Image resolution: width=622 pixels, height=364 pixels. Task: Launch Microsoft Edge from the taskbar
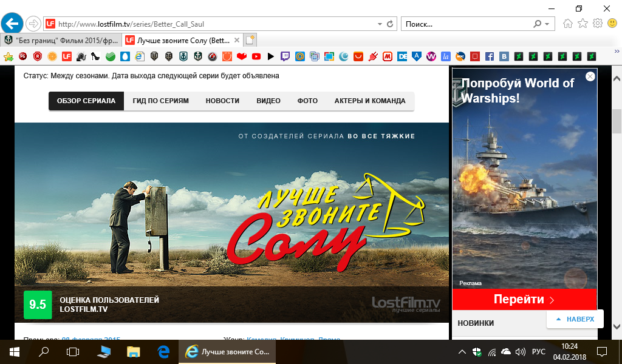163,352
